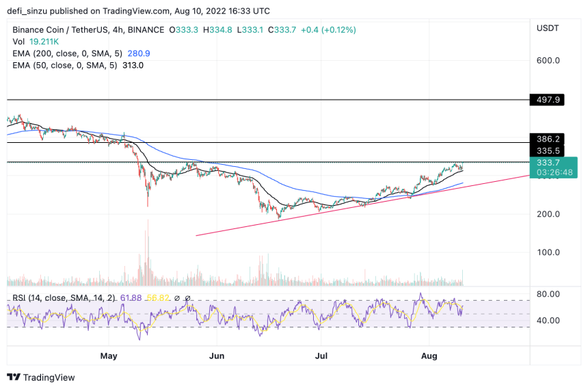Click the 335.5 horizontal line label
Image resolution: width=588 pixels, height=389 pixels.
tap(547, 151)
